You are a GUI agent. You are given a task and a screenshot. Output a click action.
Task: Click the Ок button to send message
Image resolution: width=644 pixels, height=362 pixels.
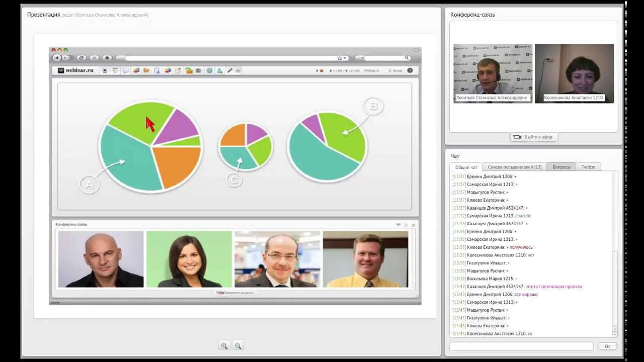(x=607, y=346)
